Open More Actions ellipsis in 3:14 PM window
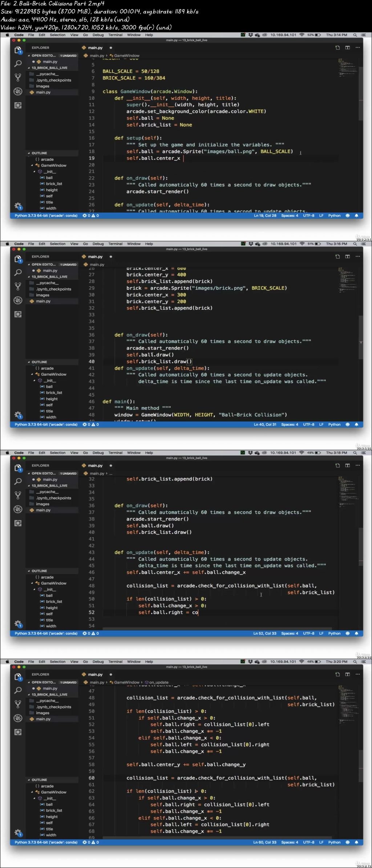372x868 pixels. click(x=358, y=48)
